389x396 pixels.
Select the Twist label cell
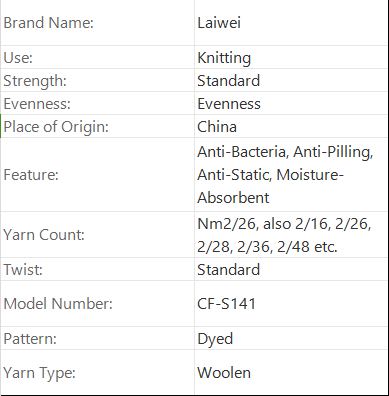[97, 269]
